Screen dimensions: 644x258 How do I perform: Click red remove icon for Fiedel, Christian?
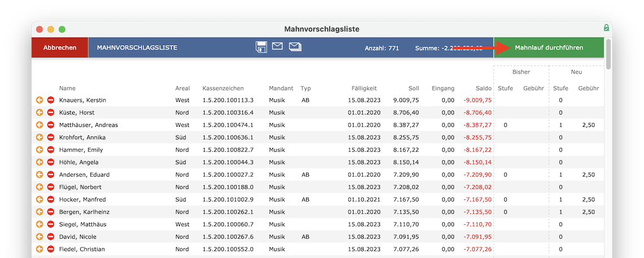(51, 249)
